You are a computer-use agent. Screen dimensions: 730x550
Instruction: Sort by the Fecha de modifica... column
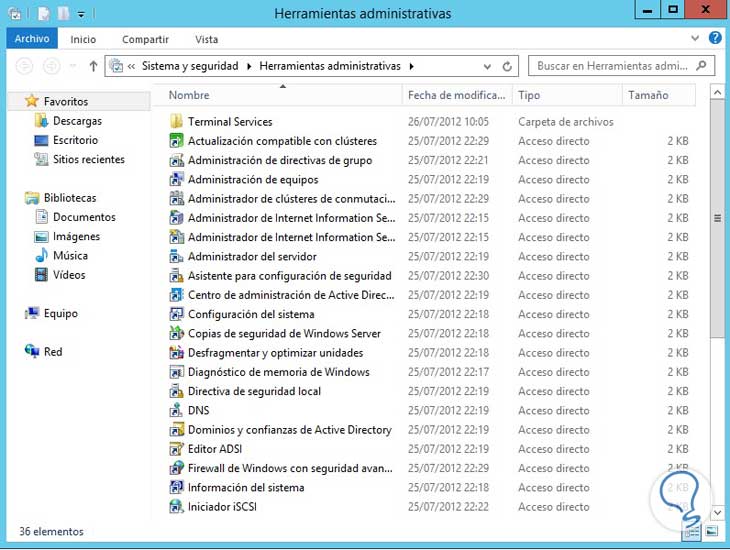coord(457,95)
